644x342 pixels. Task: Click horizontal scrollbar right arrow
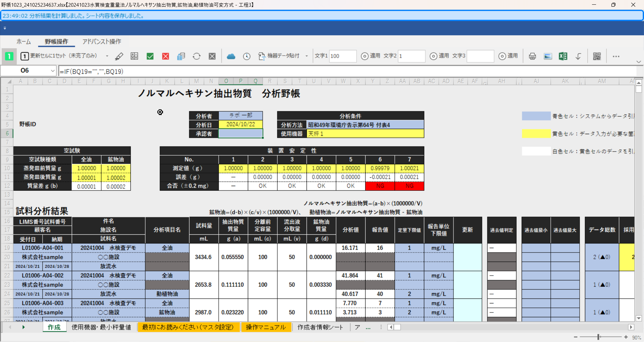click(631, 327)
